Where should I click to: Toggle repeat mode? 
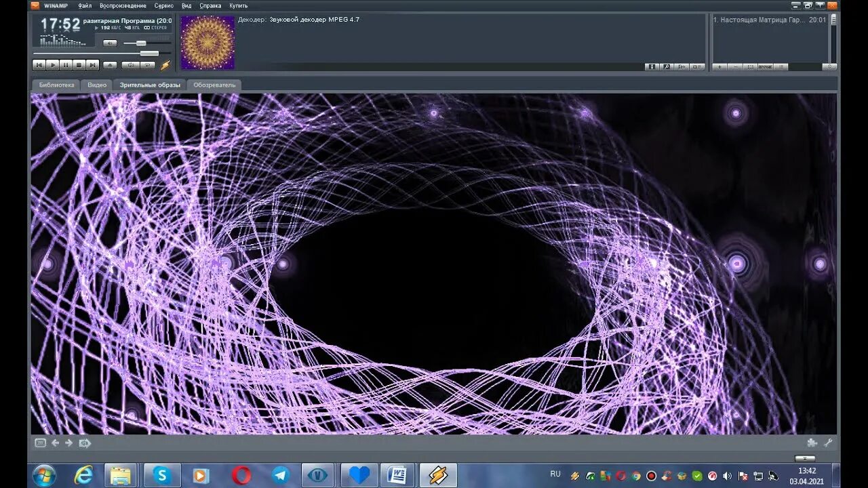pos(147,65)
